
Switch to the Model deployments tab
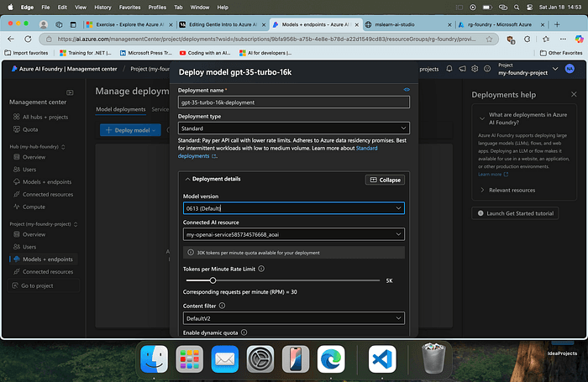pyautogui.click(x=120, y=109)
